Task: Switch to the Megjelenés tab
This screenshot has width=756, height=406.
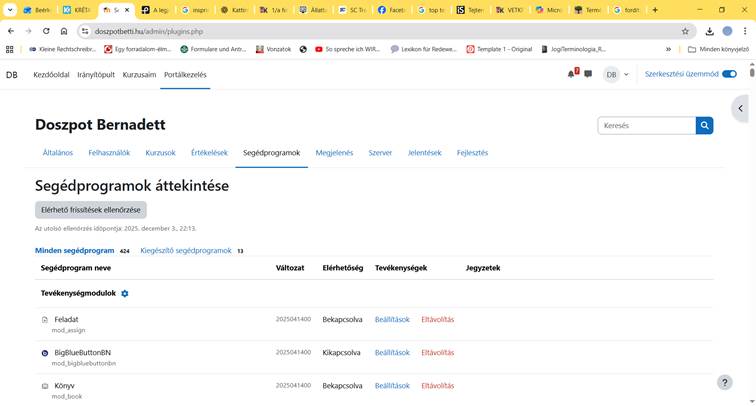Action: click(334, 153)
